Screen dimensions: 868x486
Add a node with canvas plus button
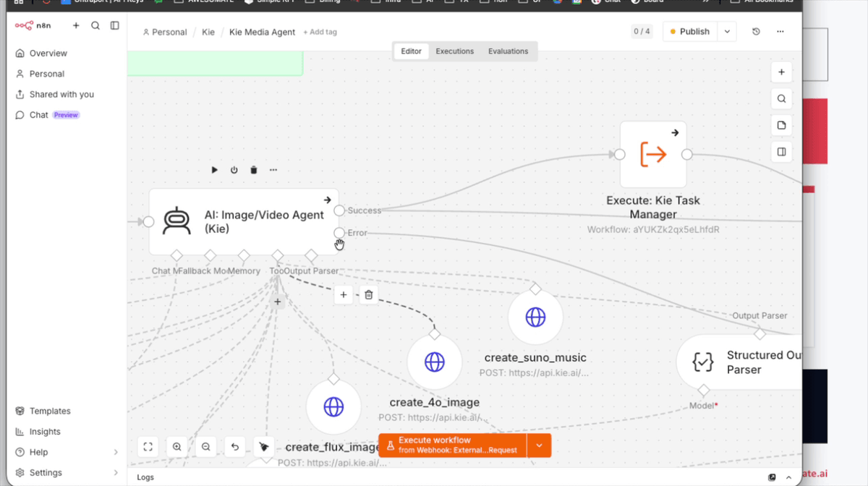click(781, 72)
